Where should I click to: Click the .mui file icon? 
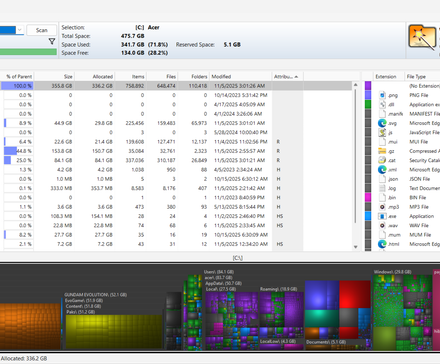(382, 142)
